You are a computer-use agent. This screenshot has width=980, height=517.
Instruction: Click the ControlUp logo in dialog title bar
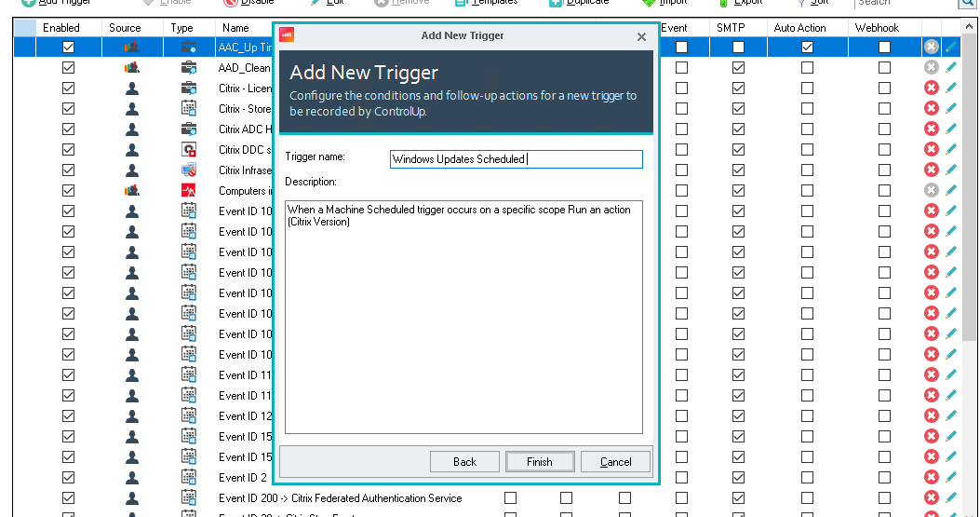point(287,36)
